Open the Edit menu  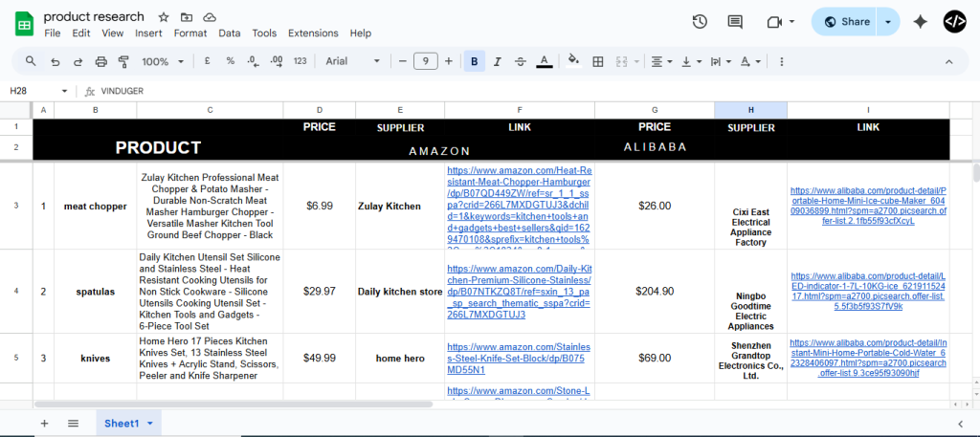(80, 33)
